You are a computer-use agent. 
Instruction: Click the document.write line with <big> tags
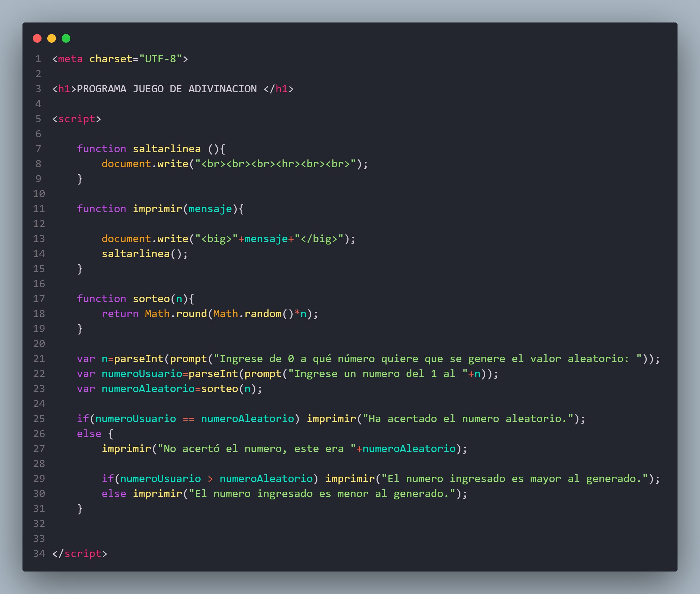click(x=229, y=239)
